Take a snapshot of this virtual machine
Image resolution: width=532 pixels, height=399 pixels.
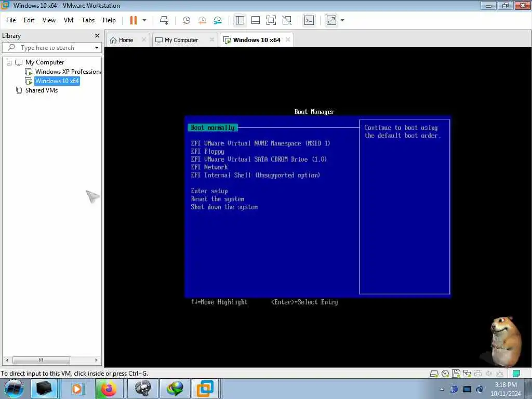pyautogui.click(x=187, y=20)
